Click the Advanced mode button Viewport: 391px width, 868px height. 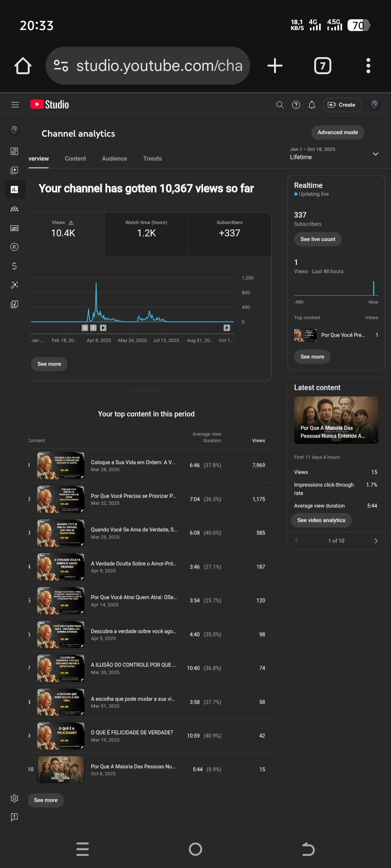coord(338,132)
